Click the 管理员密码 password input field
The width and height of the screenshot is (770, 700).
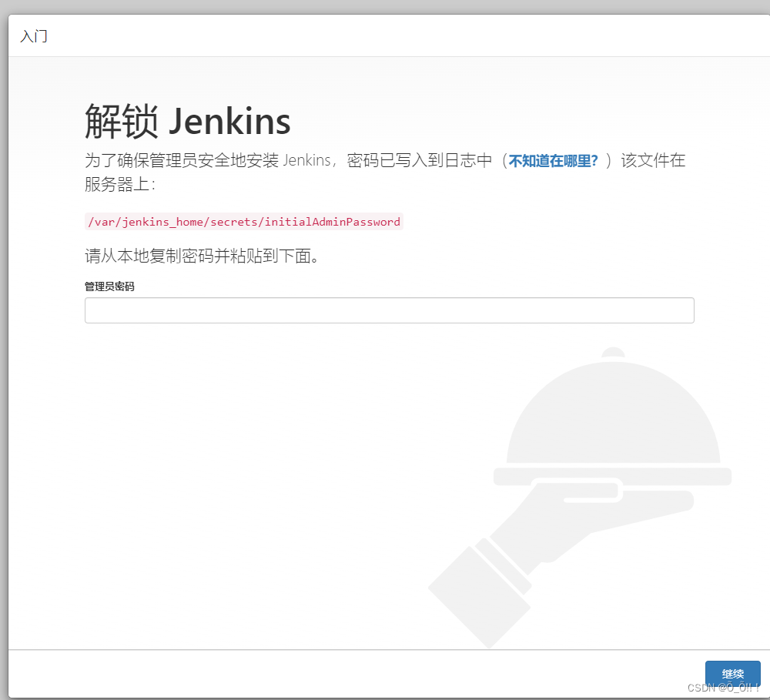pos(389,310)
